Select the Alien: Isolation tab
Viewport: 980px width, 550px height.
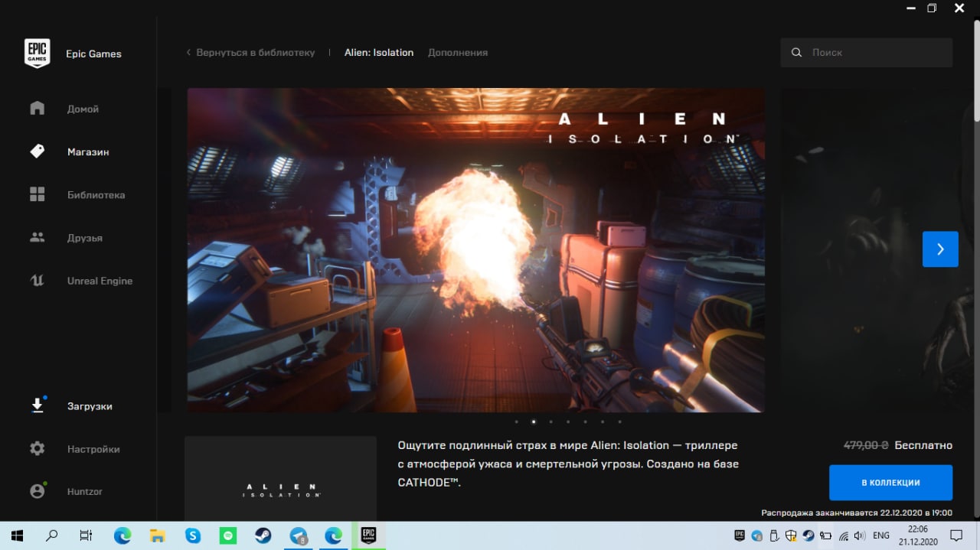(379, 52)
